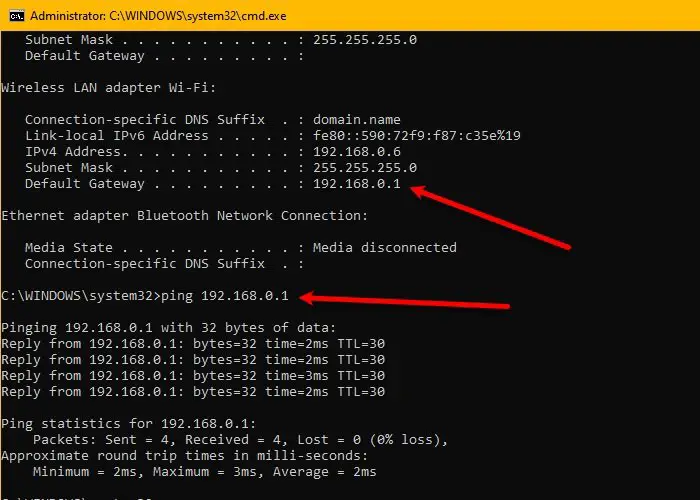Click the 'Media State' label
Screen dimensions: 700x500
click(69, 248)
